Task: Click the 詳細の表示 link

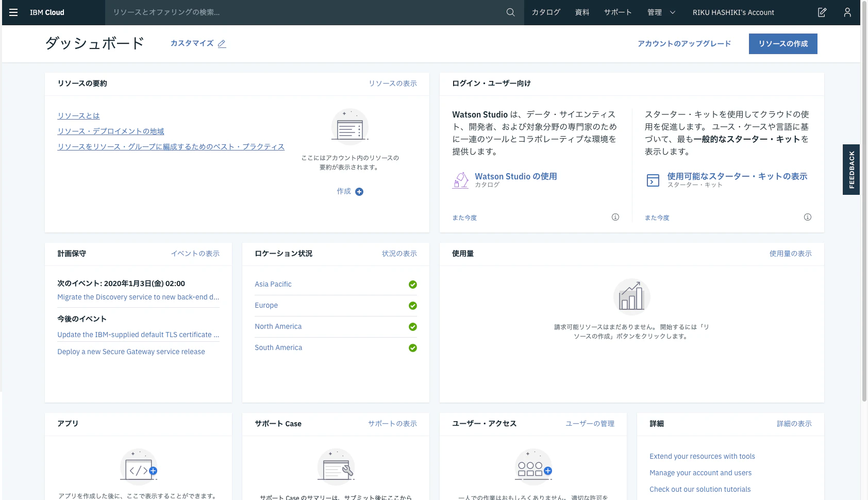Action: (x=794, y=424)
